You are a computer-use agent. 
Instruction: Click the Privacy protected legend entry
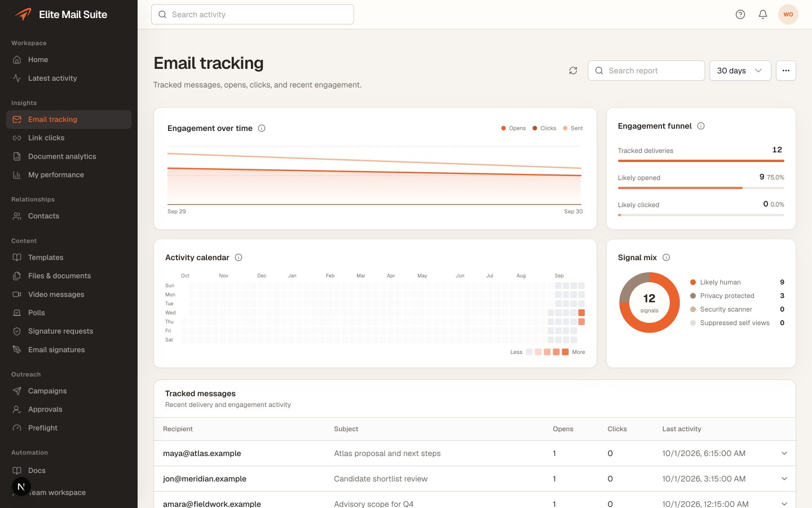coord(737,296)
